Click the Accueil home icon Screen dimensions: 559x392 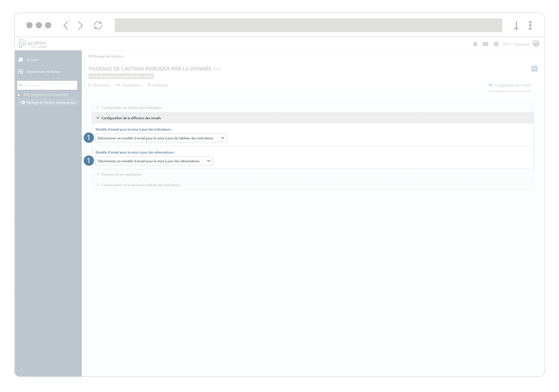21,59
